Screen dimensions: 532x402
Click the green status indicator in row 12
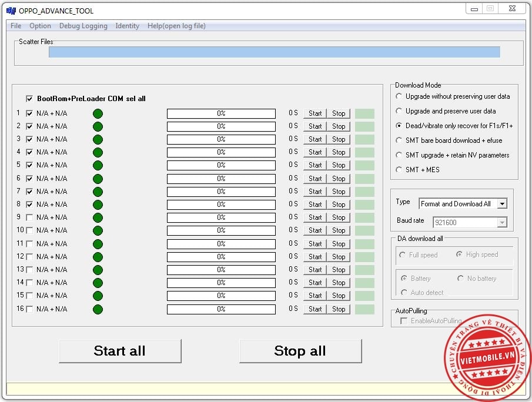pyautogui.click(x=98, y=257)
